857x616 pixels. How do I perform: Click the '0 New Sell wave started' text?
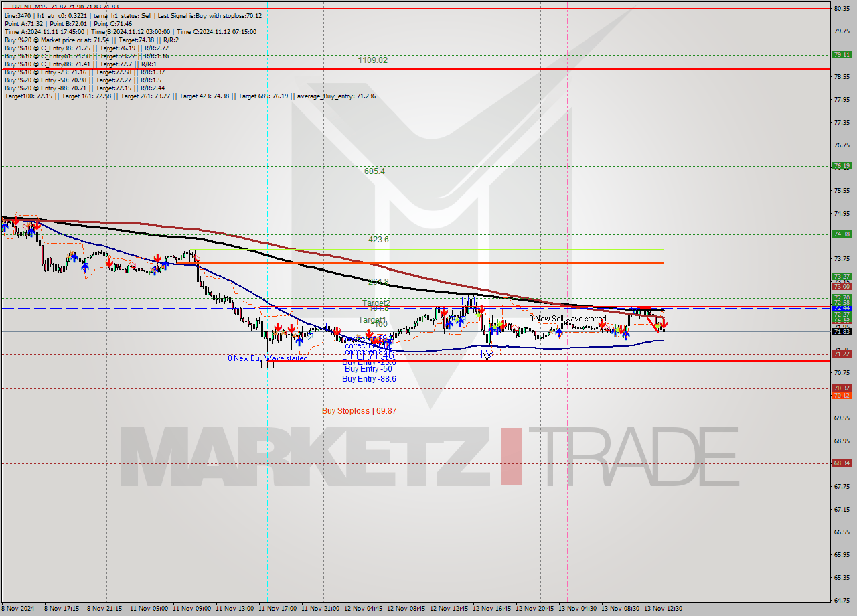[x=567, y=319]
